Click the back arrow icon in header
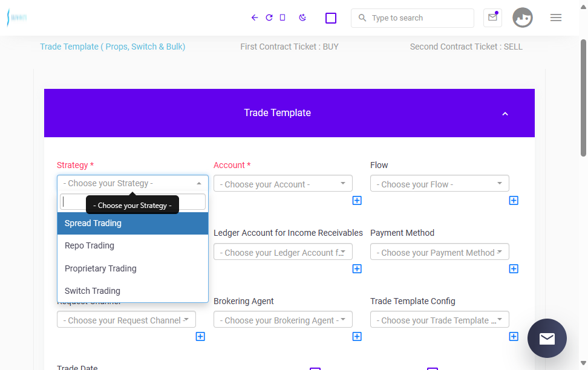Image resolution: width=588 pixels, height=370 pixels. coord(255,18)
